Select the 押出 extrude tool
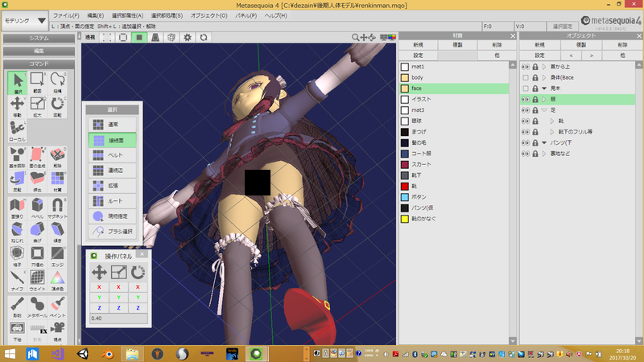This screenshot has height=362, width=644. point(37,182)
